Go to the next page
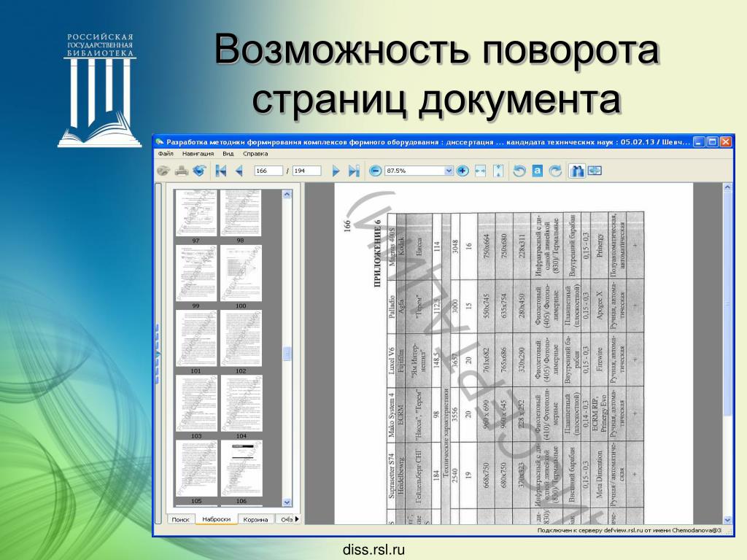 point(336,171)
